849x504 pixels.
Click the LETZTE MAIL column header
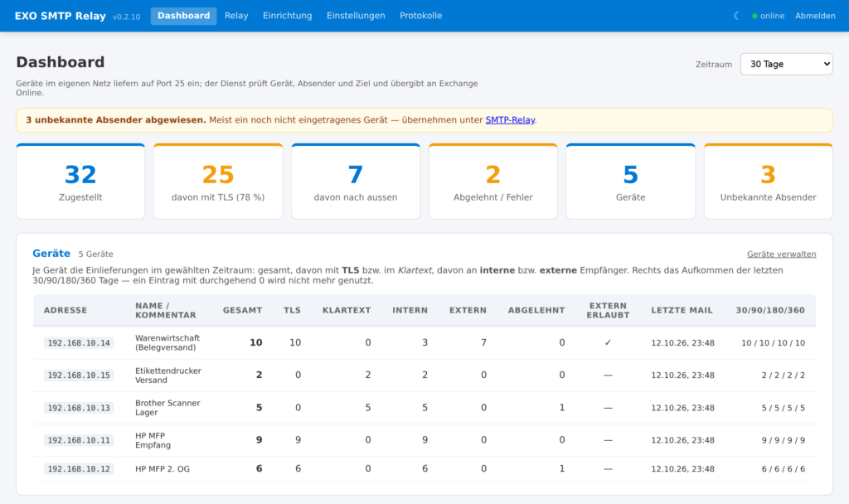click(682, 310)
